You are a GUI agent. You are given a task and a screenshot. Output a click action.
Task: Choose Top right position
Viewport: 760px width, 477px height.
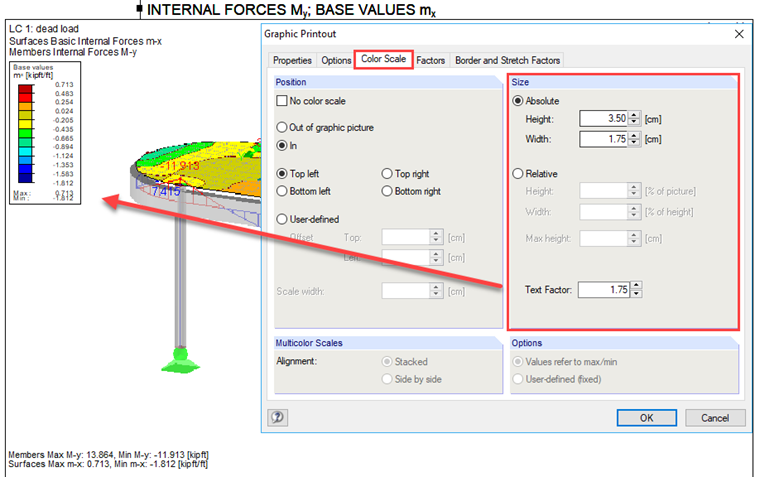tap(387, 174)
